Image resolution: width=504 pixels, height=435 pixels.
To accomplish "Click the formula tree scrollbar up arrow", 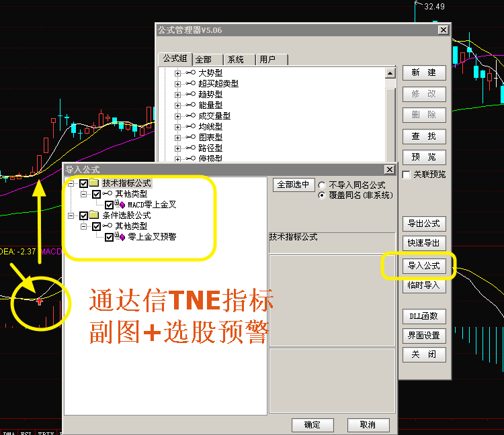I will point(390,73).
